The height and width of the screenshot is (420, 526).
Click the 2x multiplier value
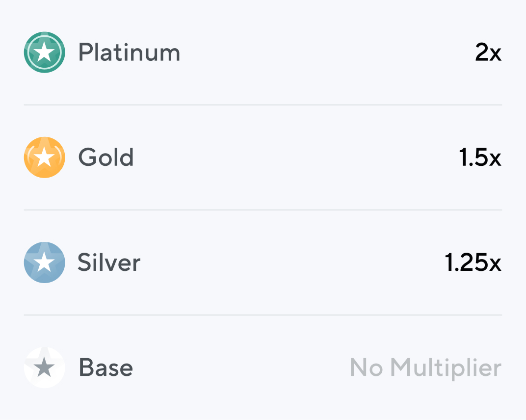pyautogui.click(x=488, y=52)
